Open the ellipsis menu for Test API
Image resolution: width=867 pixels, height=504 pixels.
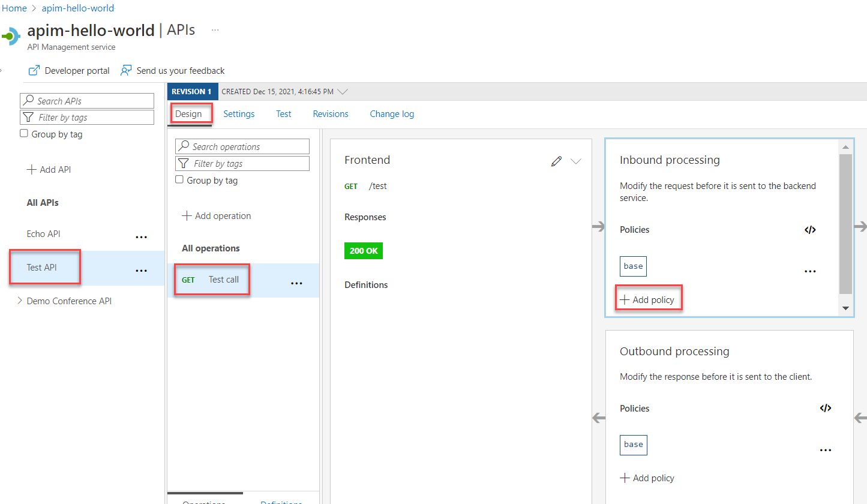[141, 271]
